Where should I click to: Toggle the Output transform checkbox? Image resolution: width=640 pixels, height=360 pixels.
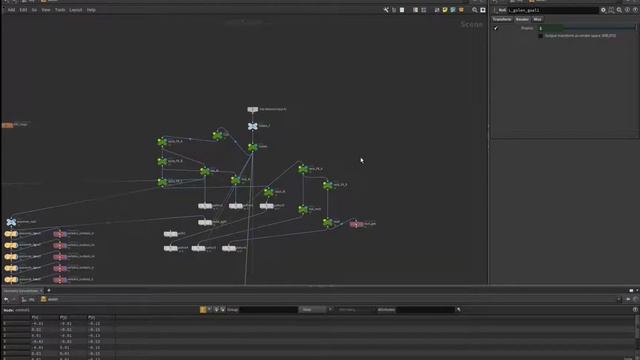click(540, 36)
